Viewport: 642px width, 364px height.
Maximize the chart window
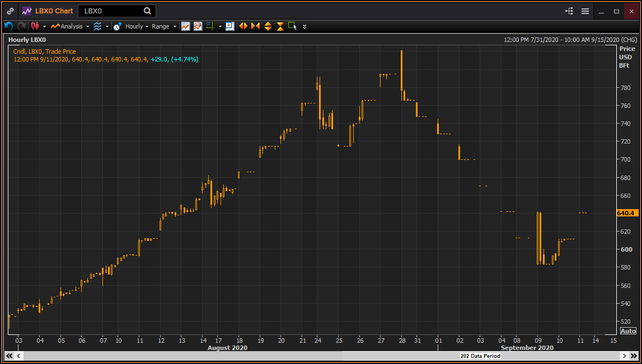617,11
